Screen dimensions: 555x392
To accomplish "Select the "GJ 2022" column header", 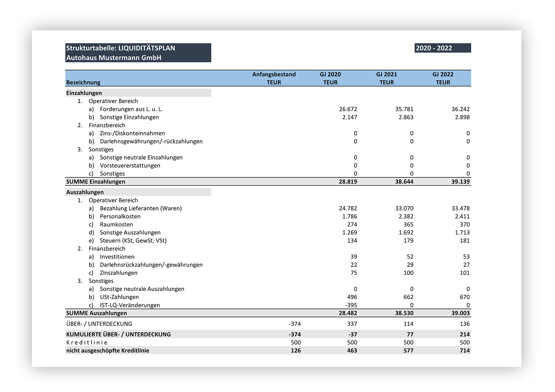I will [x=443, y=74].
